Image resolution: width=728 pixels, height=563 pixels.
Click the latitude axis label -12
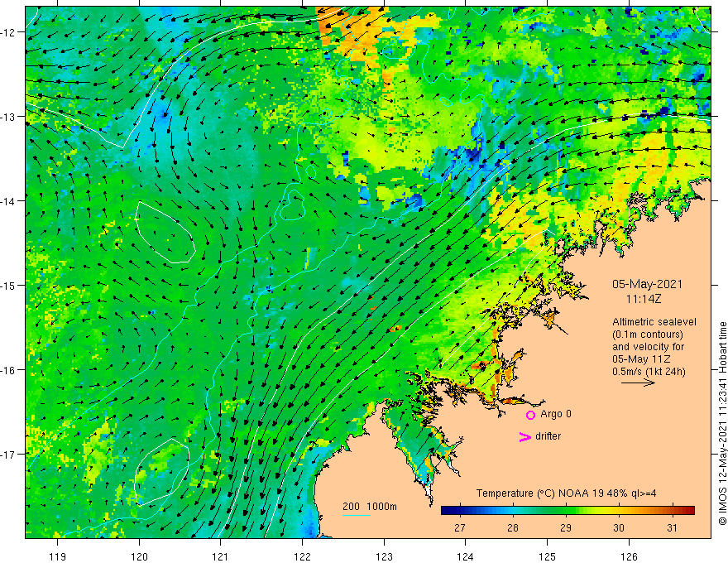(9, 32)
